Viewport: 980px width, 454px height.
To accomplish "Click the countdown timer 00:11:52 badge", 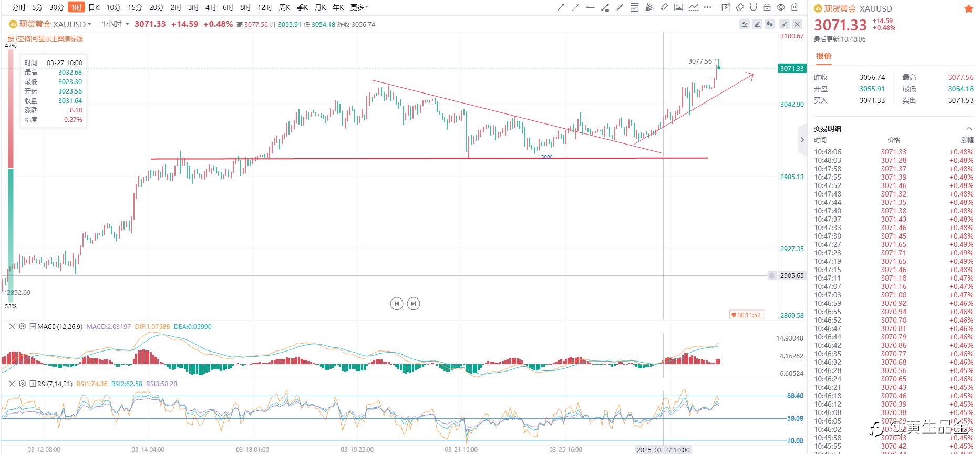I will [746, 315].
